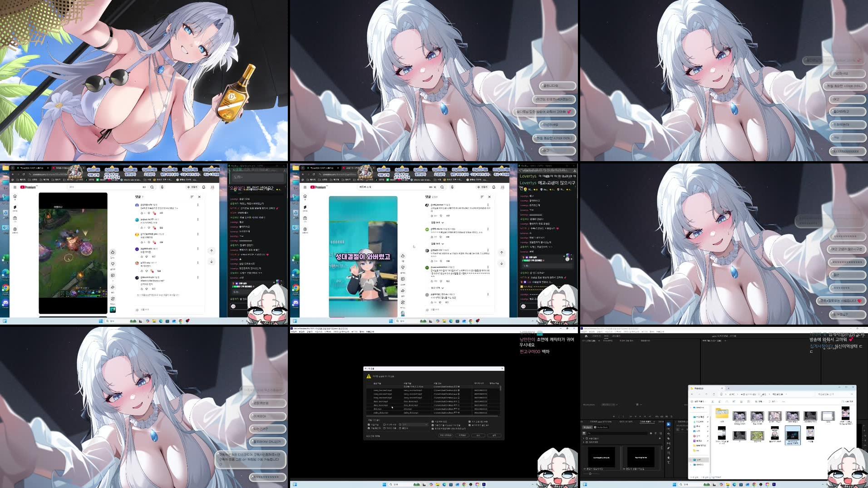Click Premiere project panel search field
Screen dimensions: 868x488
tap(617, 433)
